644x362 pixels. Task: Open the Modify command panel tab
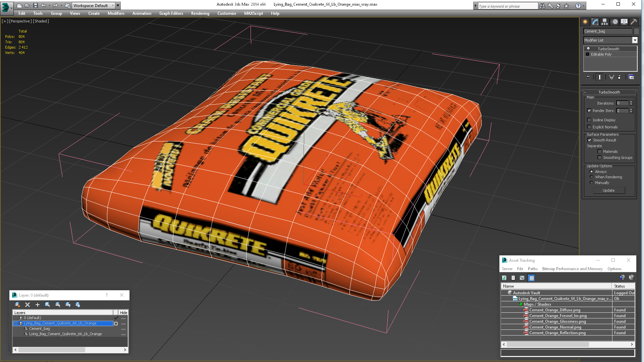(595, 22)
